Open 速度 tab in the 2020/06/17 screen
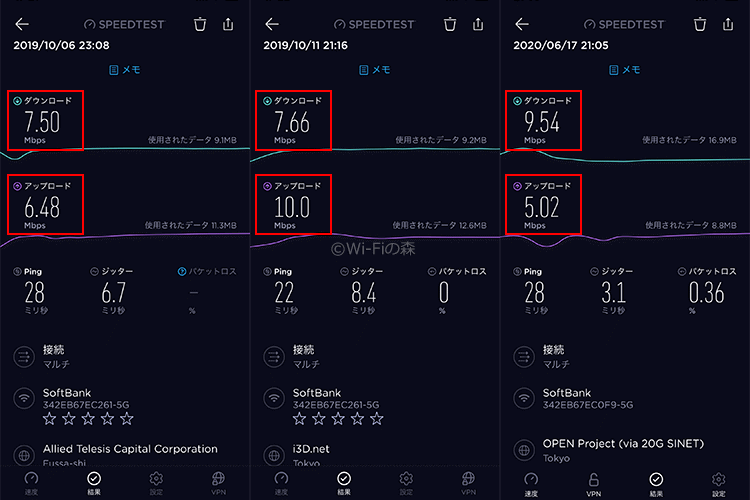750x500 pixels. [x=531, y=484]
